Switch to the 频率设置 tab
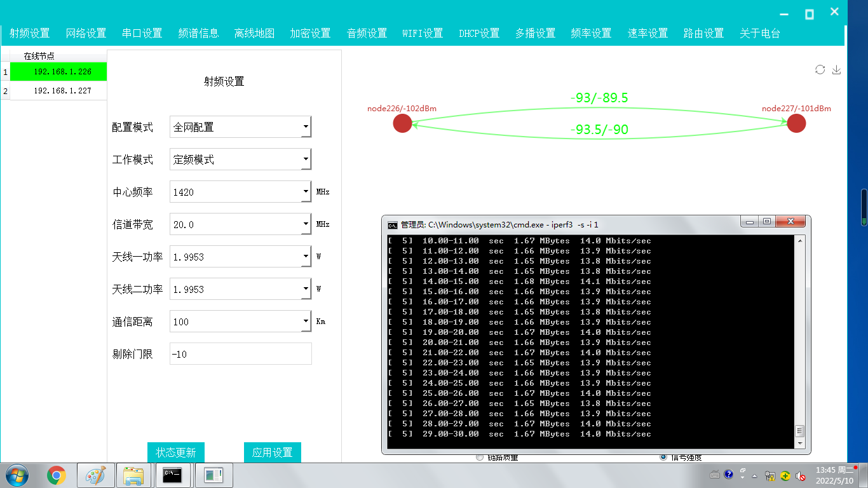Viewport: 868px width, 488px height. coord(592,34)
